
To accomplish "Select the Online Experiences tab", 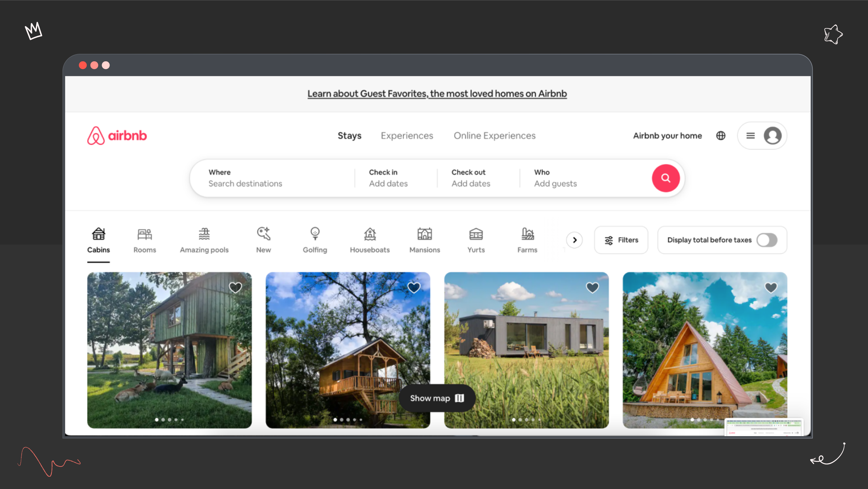I will tap(494, 135).
